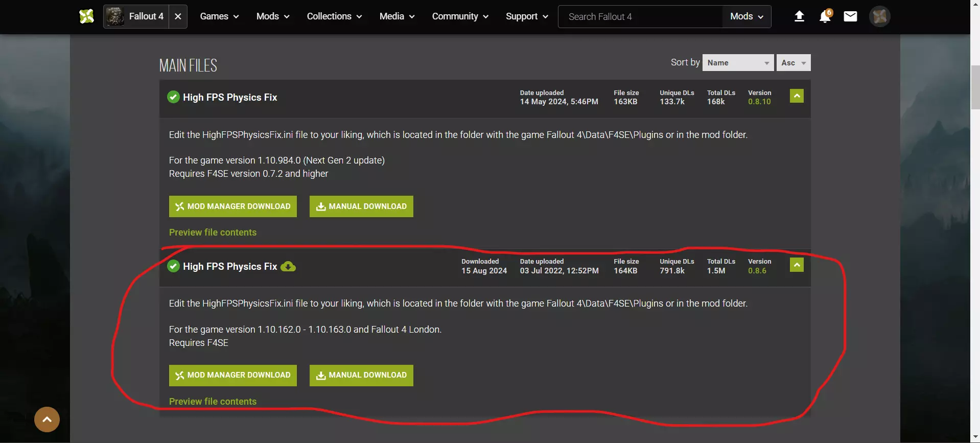
Task: Click the '163KB' file size value
Action: (x=625, y=102)
